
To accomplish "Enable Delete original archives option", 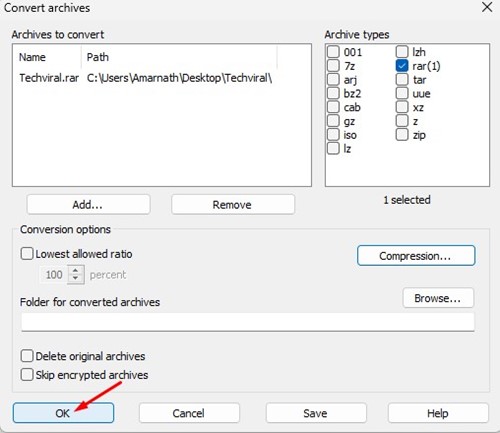I will tap(27, 356).
